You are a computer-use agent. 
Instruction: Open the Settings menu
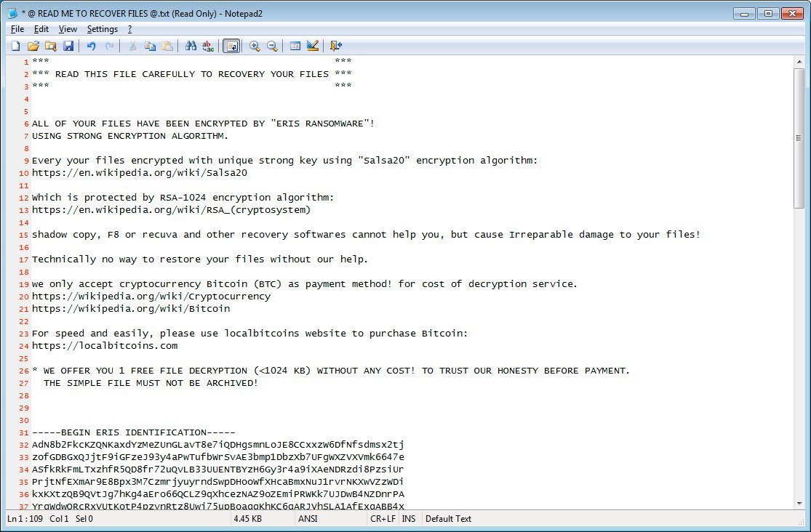coord(102,29)
